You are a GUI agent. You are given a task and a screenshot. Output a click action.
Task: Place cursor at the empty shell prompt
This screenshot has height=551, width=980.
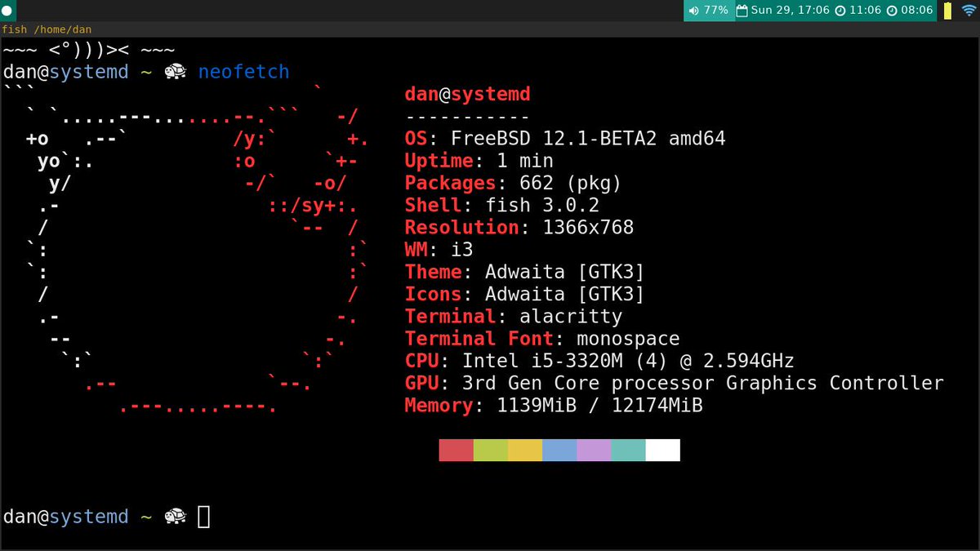(204, 516)
